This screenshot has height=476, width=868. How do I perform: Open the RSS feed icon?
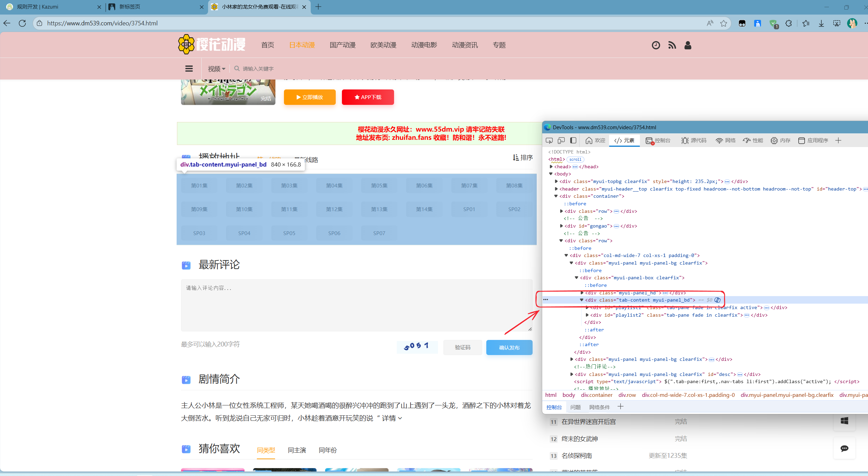672,45
